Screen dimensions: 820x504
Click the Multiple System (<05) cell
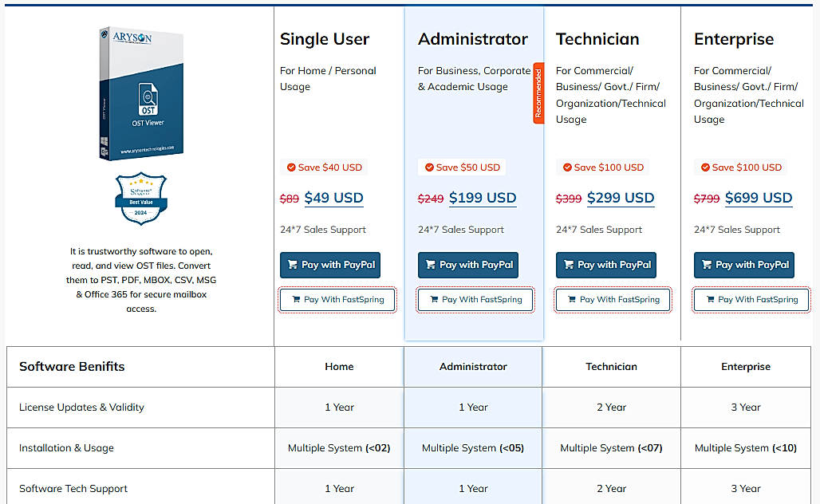pos(473,448)
